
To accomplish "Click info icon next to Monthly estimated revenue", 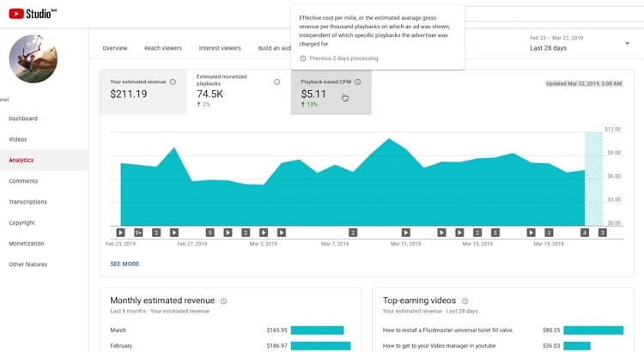I will click(223, 301).
